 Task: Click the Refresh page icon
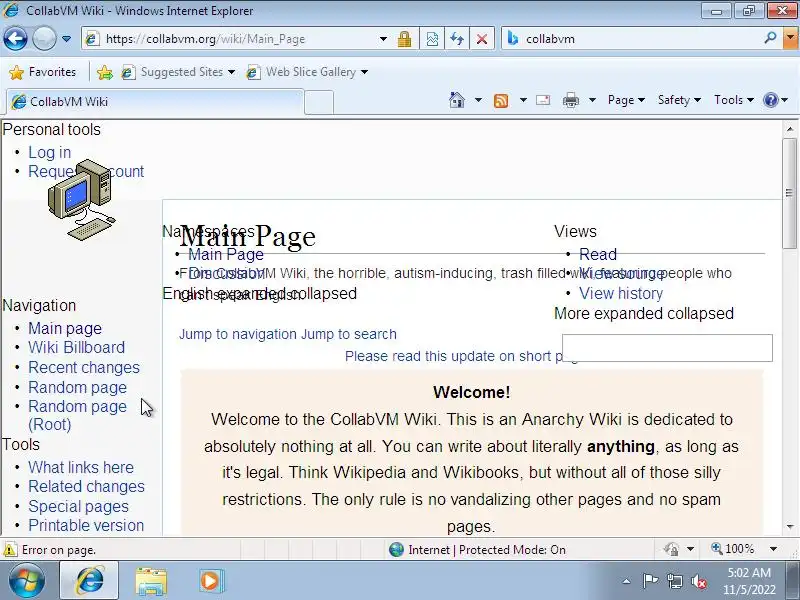coord(457,39)
